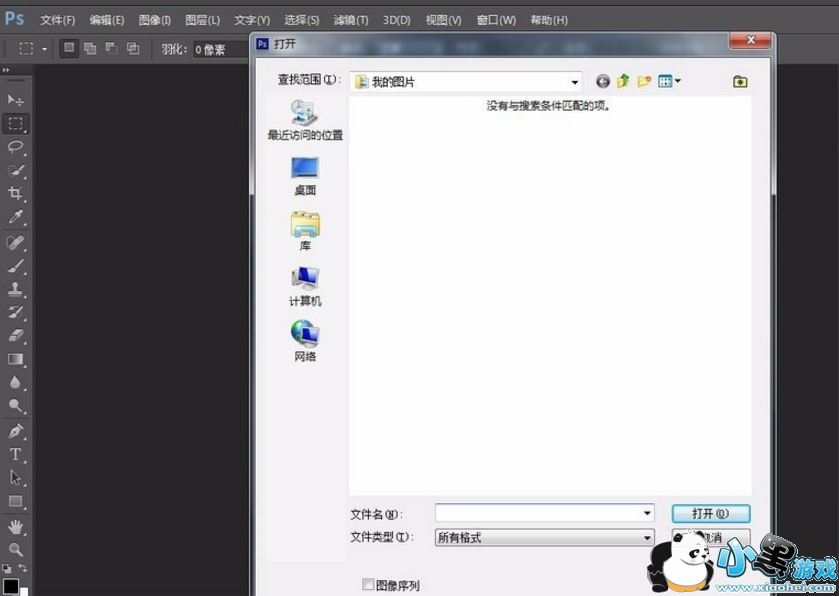Open the 文件类型 format dropdown
The height and width of the screenshot is (596, 839).
click(647, 538)
